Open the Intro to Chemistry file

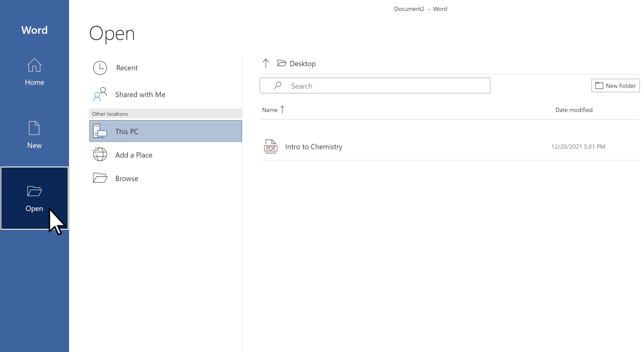pos(313,146)
